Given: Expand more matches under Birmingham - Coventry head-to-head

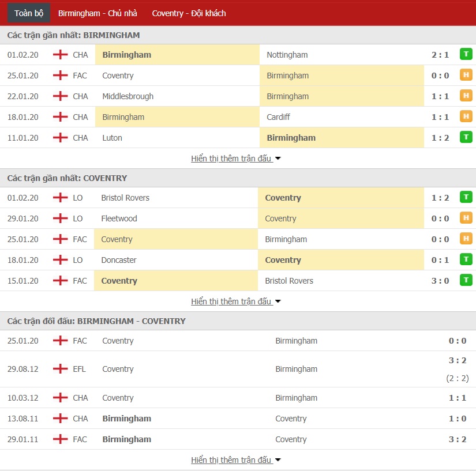Looking at the screenshot, I should pyautogui.click(x=236, y=460).
